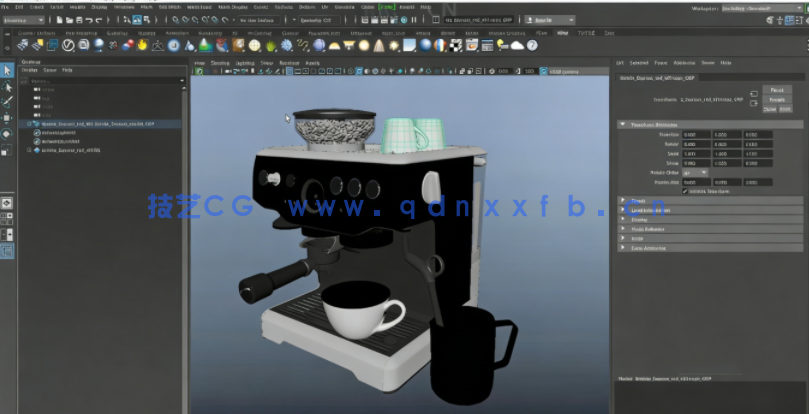809x414 pixels.
Task: Select the arrow Select tool in the toolbox
Action: point(8,71)
